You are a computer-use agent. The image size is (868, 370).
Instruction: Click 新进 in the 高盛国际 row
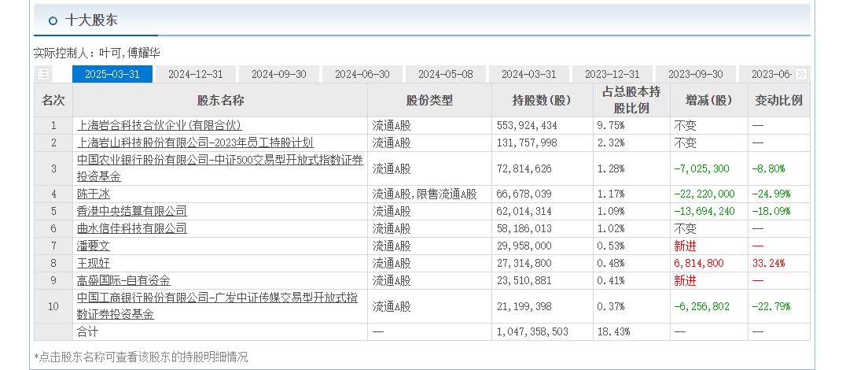tap(685, 281)
